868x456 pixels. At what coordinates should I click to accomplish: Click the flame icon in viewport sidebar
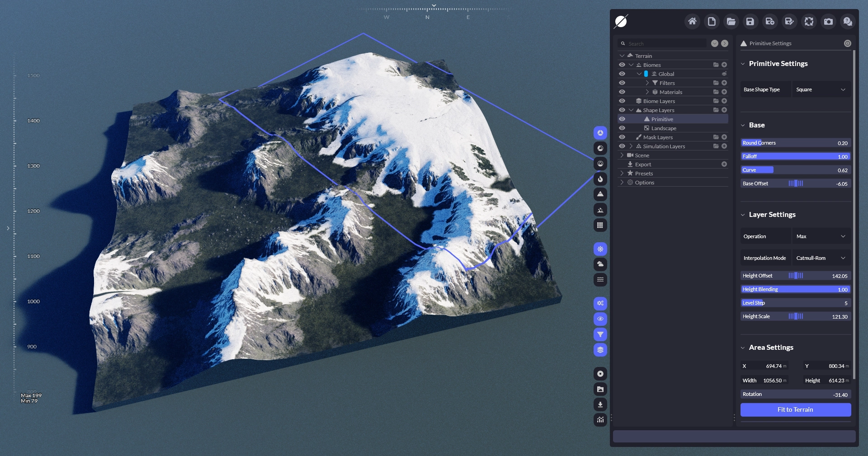(600, 179)
